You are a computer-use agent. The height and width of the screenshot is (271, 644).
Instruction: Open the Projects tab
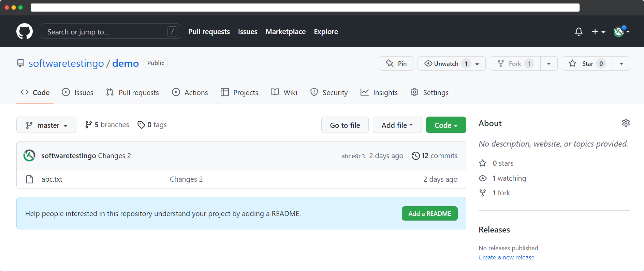(239, 92)
